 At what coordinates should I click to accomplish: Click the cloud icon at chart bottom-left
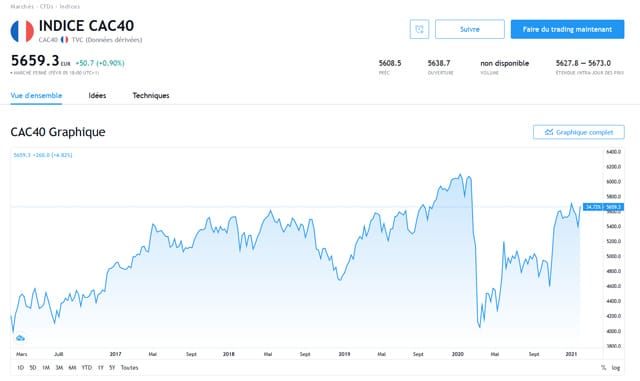point(20,338)
